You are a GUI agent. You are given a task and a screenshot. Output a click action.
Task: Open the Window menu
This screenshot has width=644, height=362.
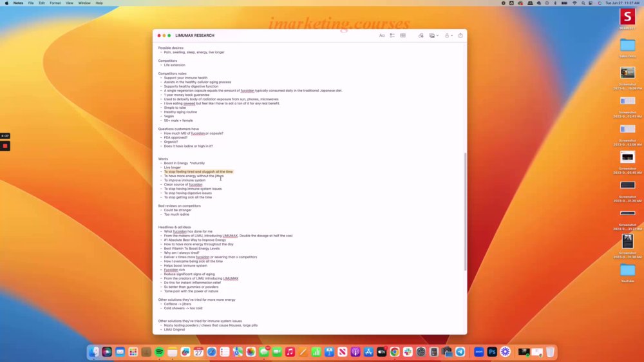[x=84, y=3]
